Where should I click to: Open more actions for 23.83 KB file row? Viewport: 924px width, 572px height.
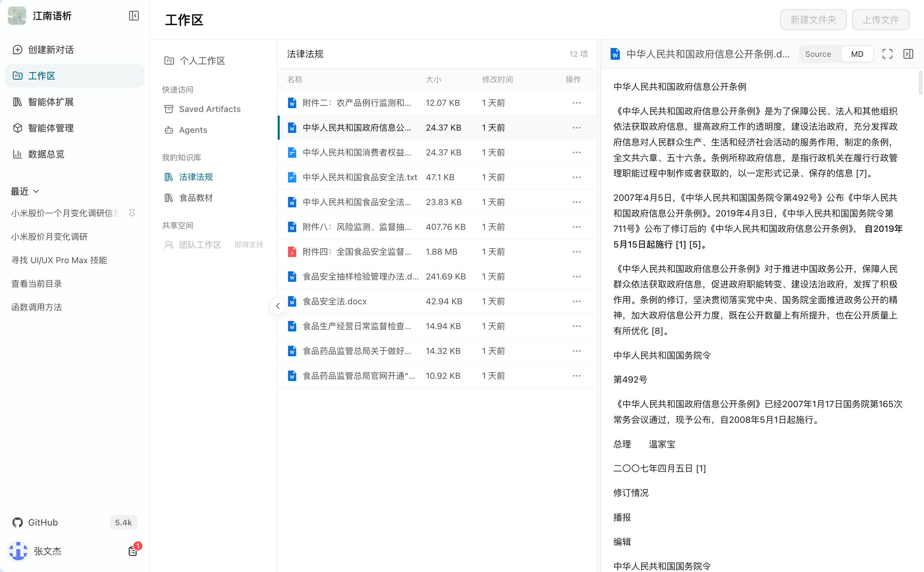click(576, 202)
